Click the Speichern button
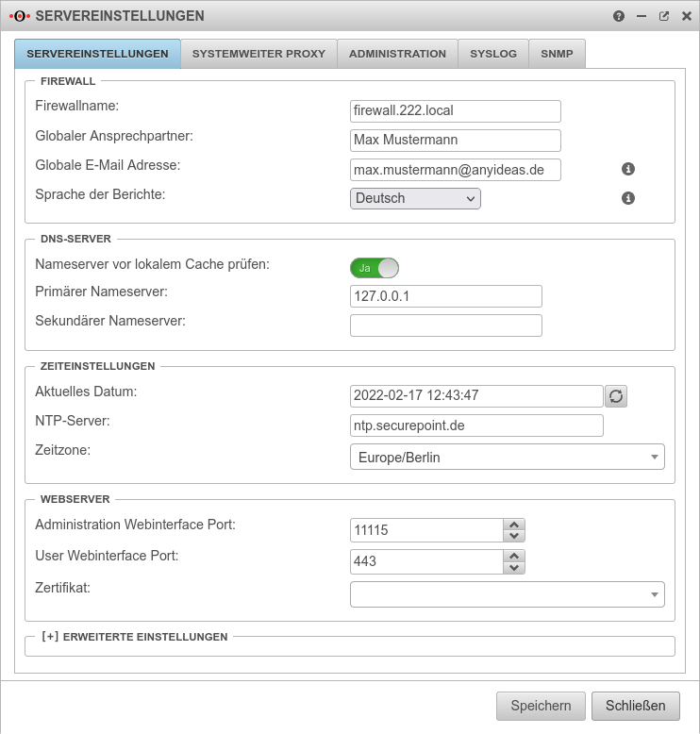This screenshot has height=734, width=700. 541,705
